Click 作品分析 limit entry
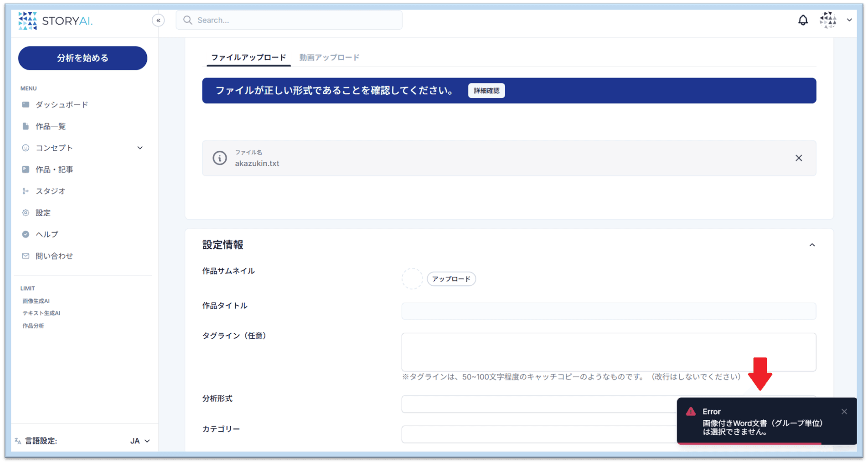 pyautogui.click(x=33, y=326)
